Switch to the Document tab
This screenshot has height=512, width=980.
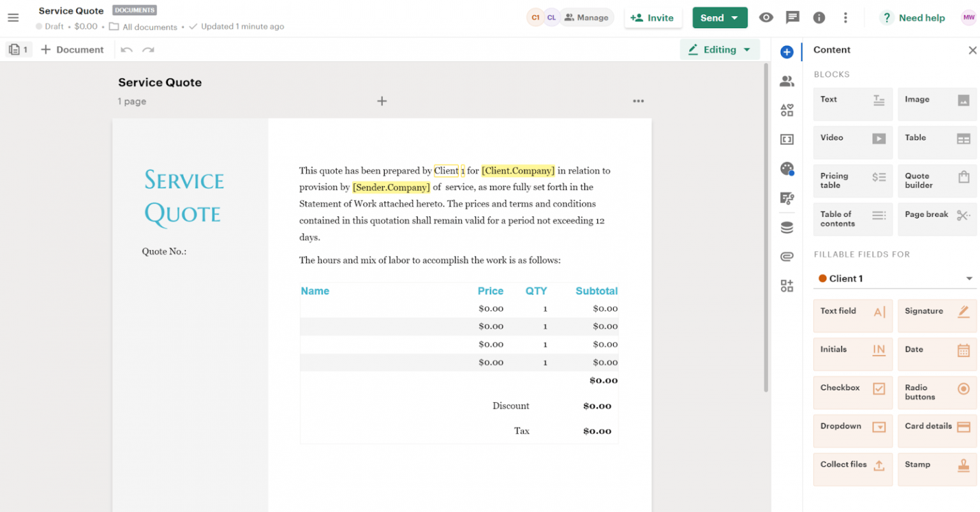coord(73,49)
